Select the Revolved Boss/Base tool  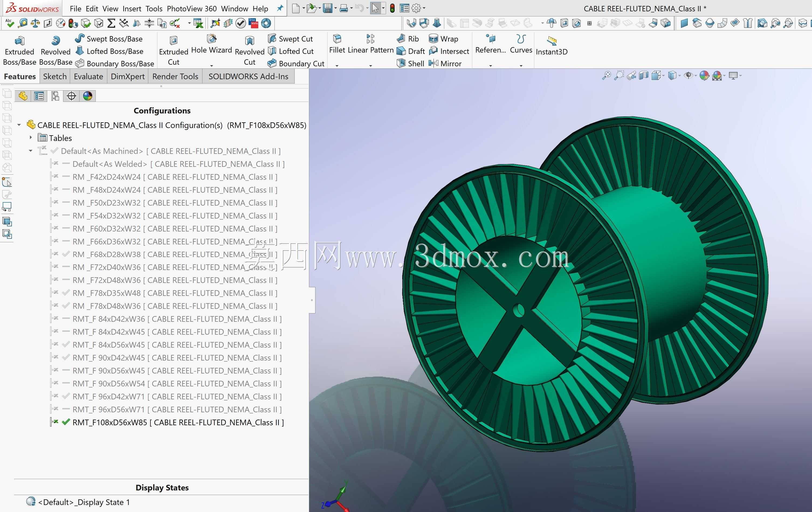click(56, 51)
